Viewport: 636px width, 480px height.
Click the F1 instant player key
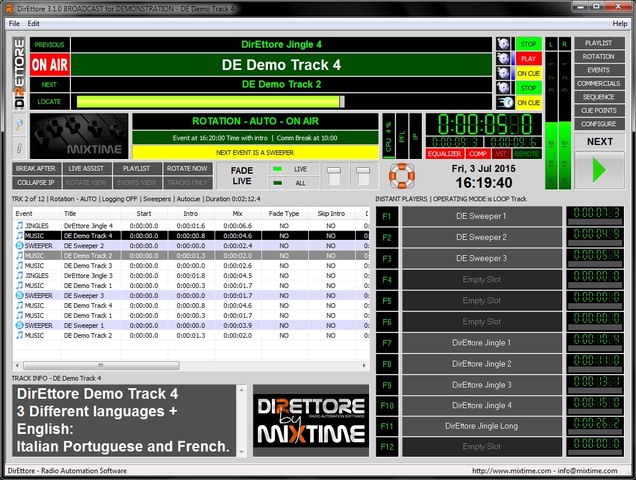point(387,216)
